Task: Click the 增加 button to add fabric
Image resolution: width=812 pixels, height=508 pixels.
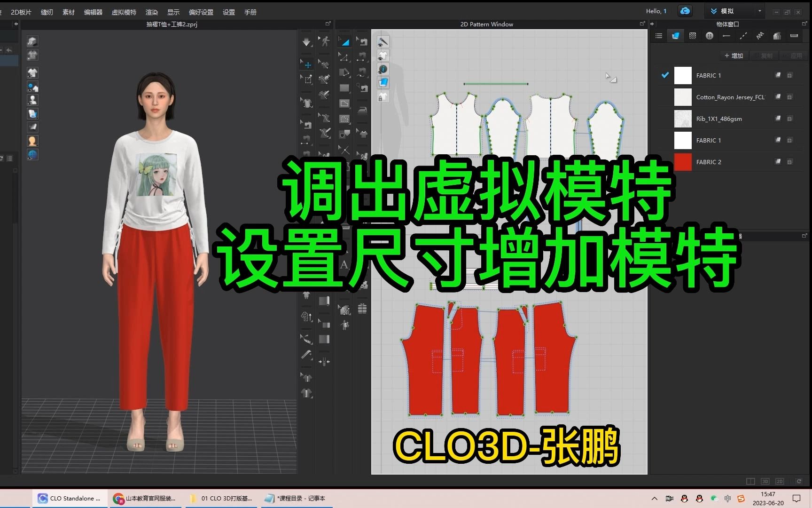Action: [734, 56]
